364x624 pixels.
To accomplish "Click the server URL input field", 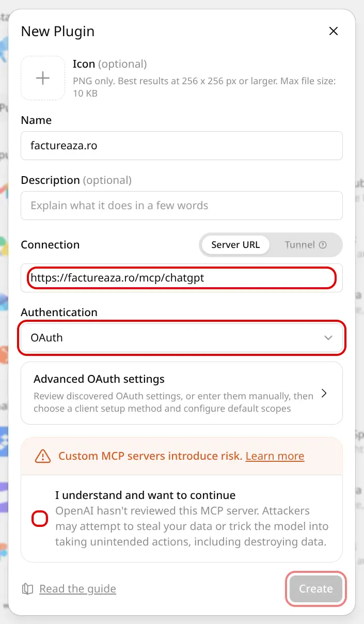I will [182, 278].
